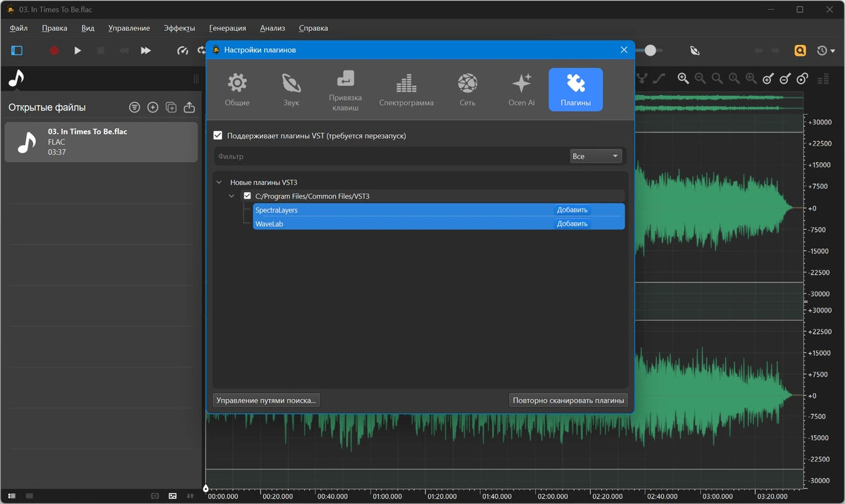Click the volume slider knob in toolbar
Screen dimensions: 845x504
651,50
